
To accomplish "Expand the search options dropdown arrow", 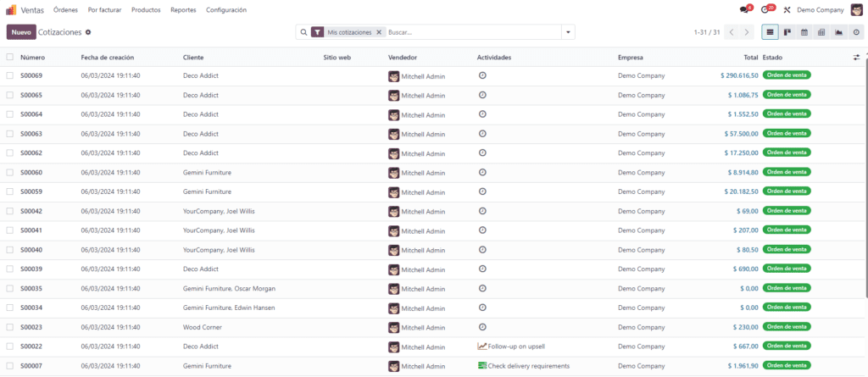I will [568, 32].
